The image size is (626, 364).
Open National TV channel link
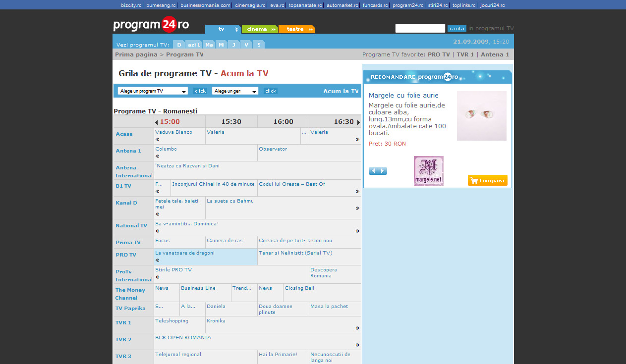click(131, 226)
